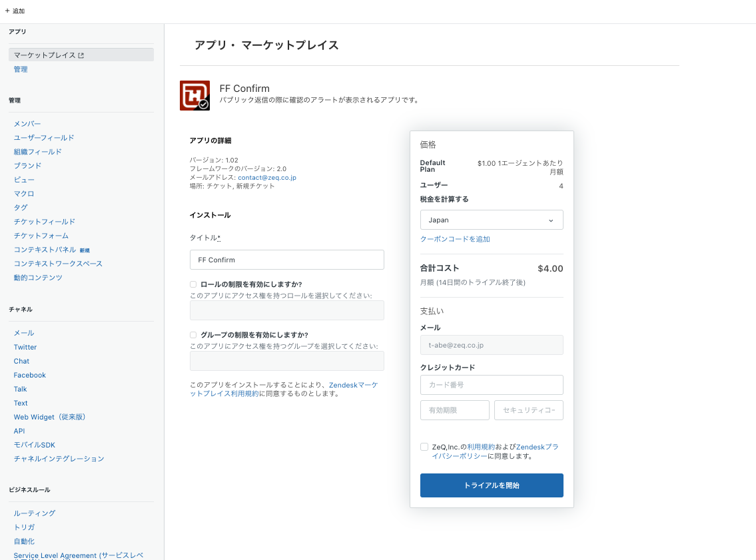
Task: Select チケットフィールド in the sidebar
Action: pyautogui.click(x=45, y=222)
